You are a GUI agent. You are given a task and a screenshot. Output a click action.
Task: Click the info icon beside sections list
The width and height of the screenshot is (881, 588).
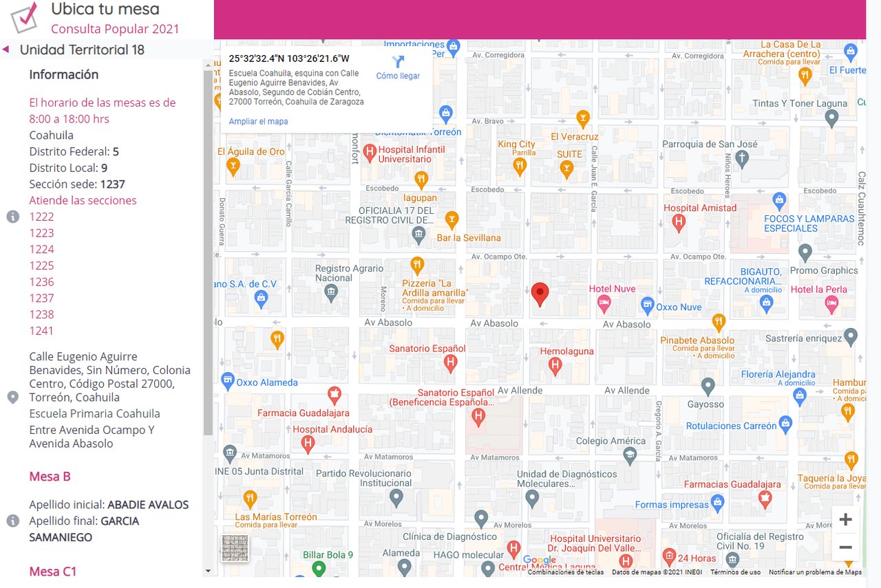pos(12,217)
